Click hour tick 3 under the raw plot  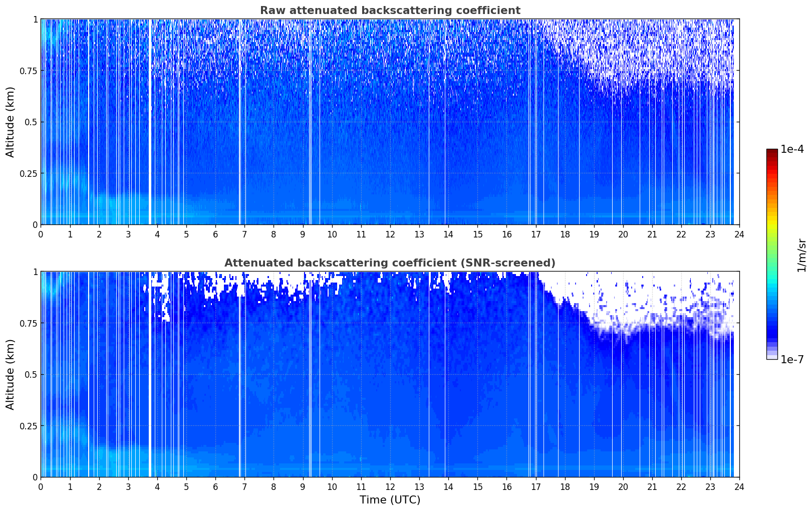click(128, 234)
